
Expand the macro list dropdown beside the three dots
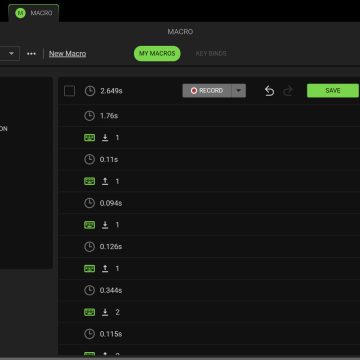pos(12,54)
